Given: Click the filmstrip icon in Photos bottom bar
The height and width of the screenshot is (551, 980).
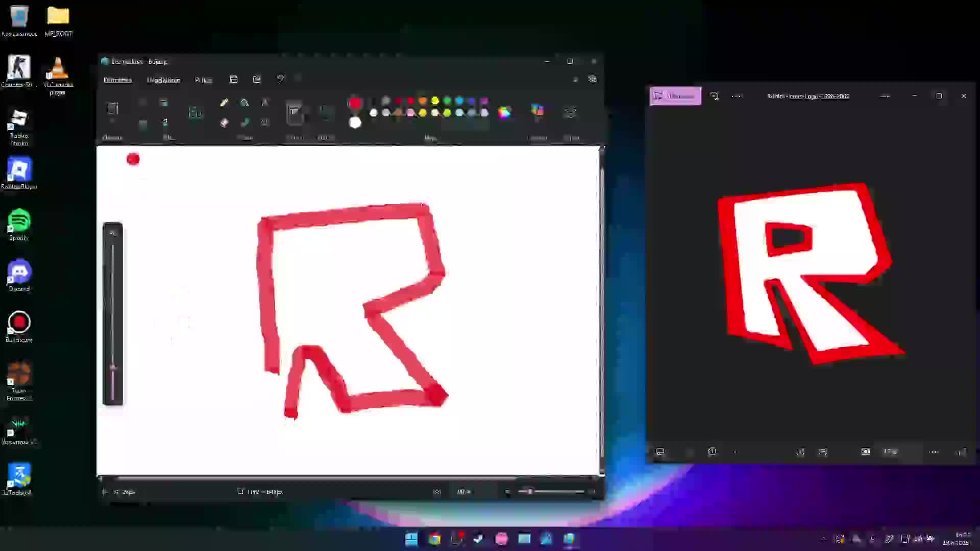Looking at the screenshot, I should tap(660, 452).
